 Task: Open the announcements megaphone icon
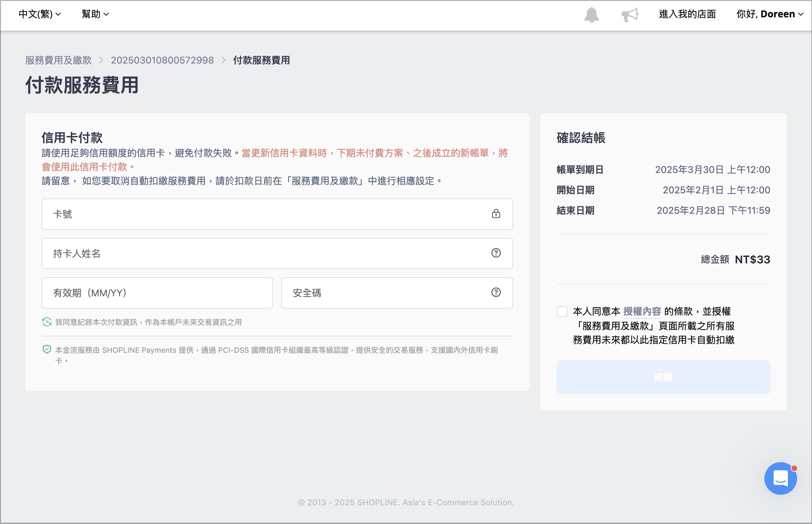pos(630,15)
